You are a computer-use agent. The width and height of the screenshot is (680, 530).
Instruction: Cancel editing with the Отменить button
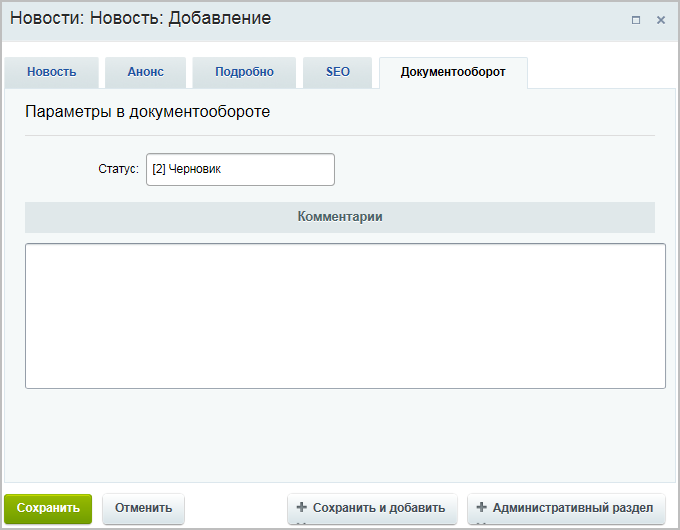[x=143, y=508]
